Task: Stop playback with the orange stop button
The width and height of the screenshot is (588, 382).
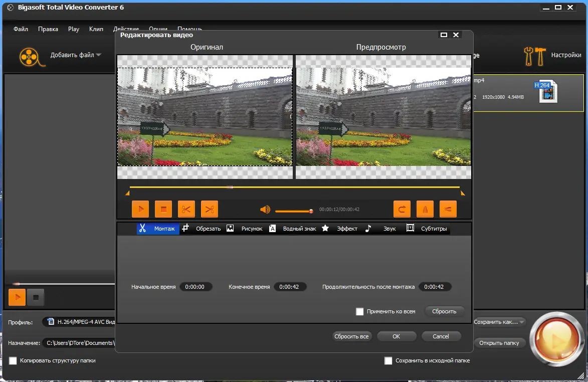Action: click(163, 209)
